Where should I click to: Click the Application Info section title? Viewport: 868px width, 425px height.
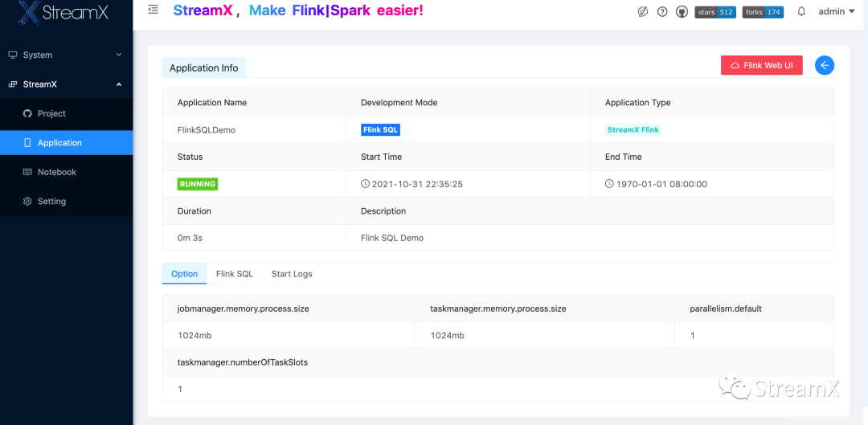pyautogui.click(x=203, y=68)
